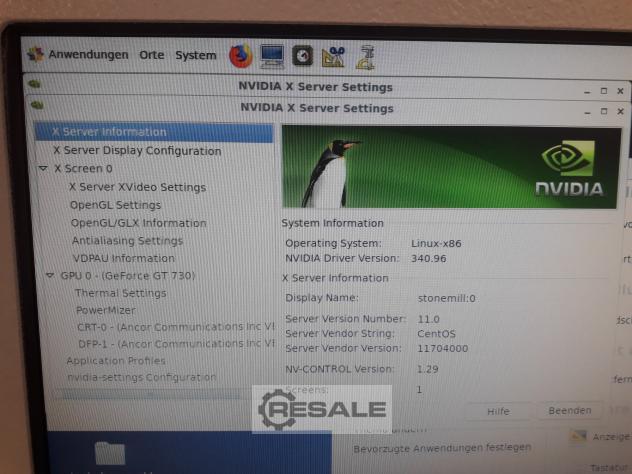This screenshot has height=474, width=632.
Task: Click the sidebar horizontal scrollbar
Action: click(152, 394)
